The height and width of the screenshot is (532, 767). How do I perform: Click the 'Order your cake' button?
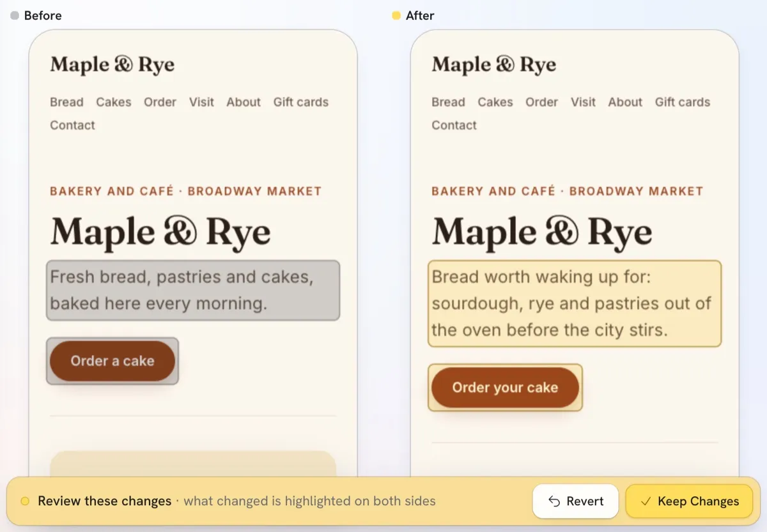coord(505,388)
